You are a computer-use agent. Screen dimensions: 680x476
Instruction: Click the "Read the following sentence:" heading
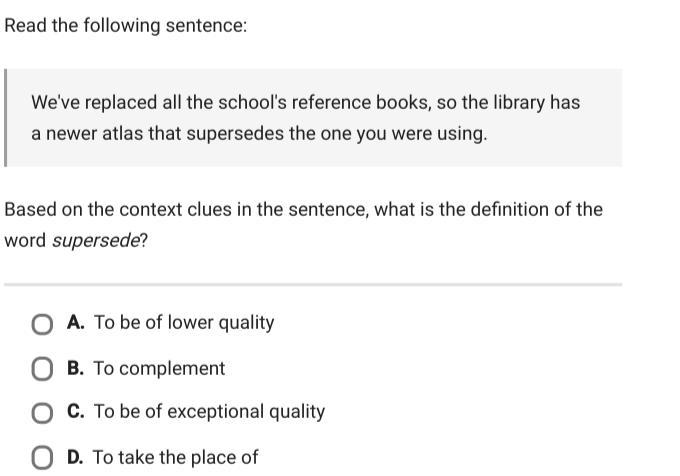click(126, 26)
